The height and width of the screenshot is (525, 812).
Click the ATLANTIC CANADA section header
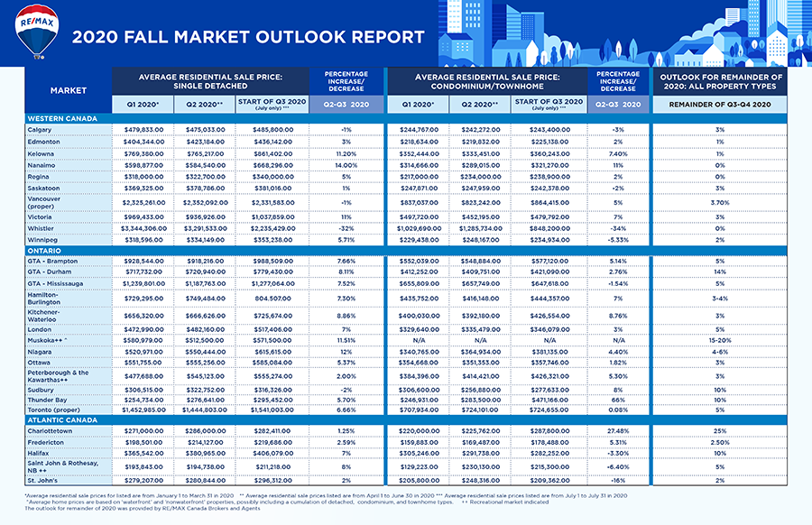62,419
